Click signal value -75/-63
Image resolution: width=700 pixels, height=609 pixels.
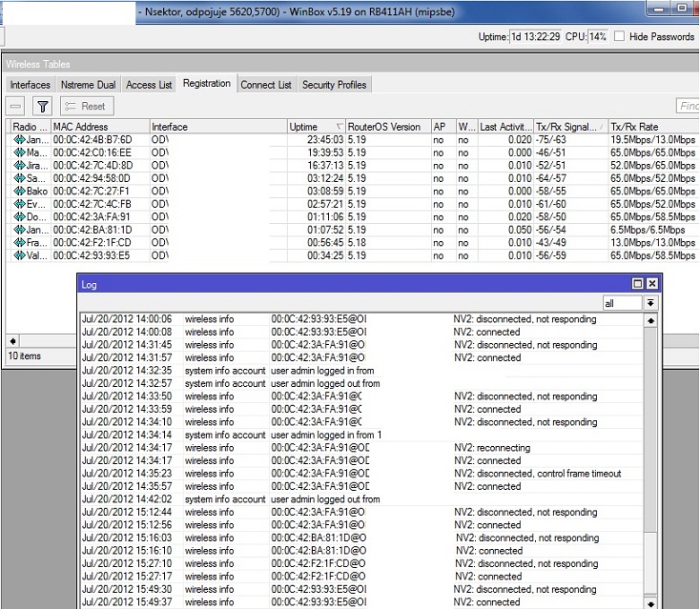pyautogui.click(x=551, y=140)
